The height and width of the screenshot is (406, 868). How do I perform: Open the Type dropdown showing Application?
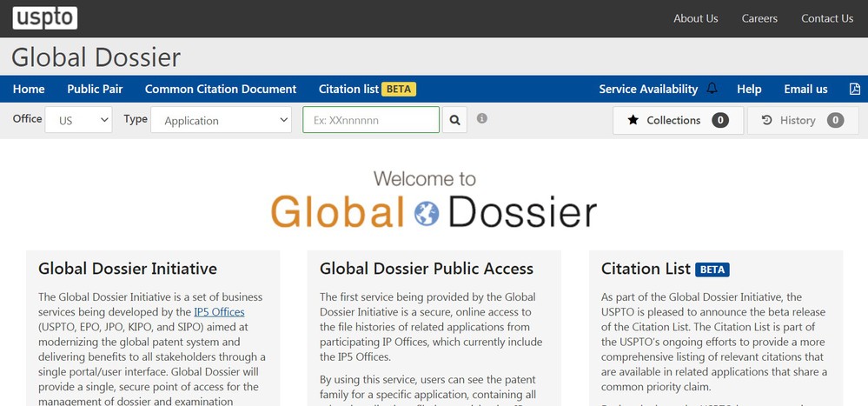221,120
